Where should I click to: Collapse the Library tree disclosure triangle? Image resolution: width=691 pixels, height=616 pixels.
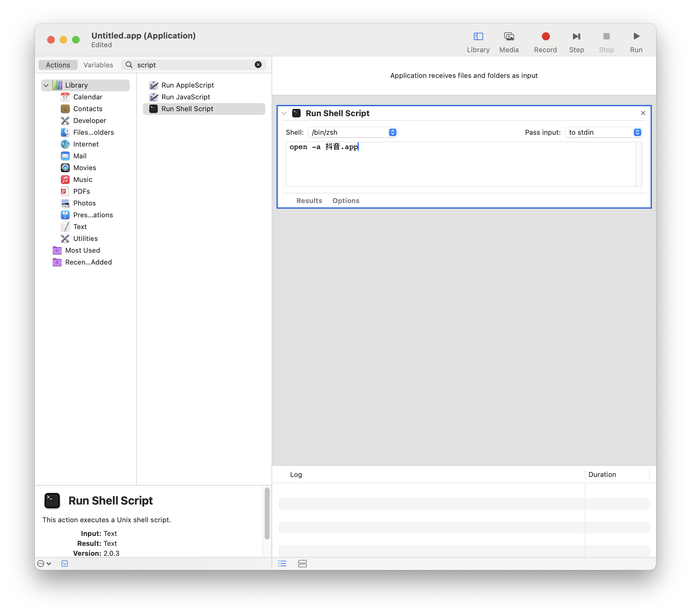click(x=46, y=85)
